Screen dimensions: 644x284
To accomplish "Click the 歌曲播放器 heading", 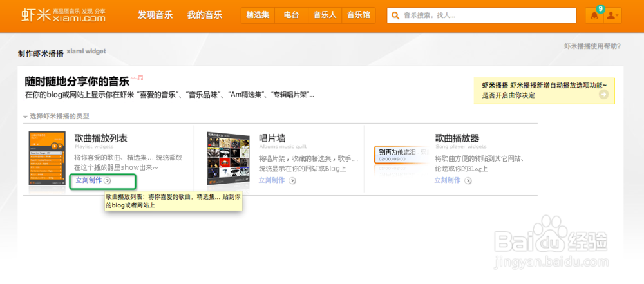I will [457, 138].
